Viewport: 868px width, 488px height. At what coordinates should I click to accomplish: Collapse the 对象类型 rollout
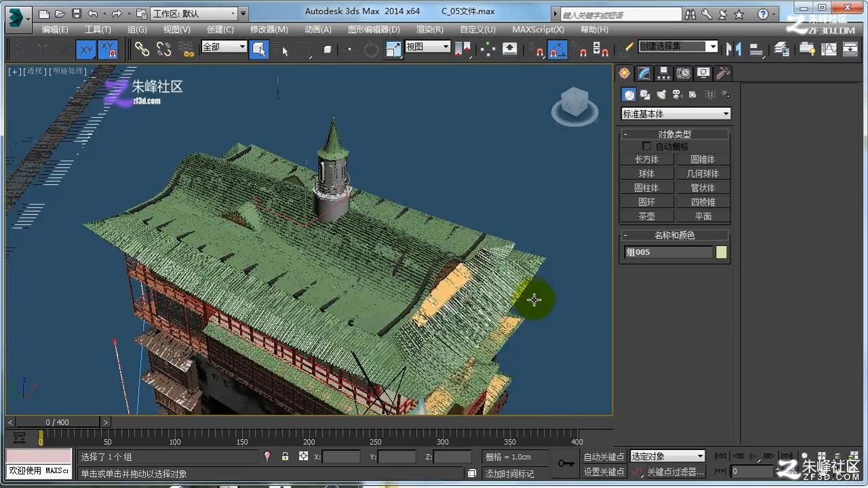point(674,134)
